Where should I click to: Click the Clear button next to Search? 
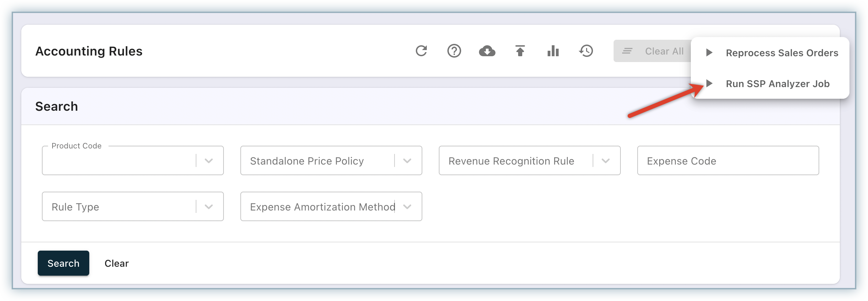[x=116, y=263]
